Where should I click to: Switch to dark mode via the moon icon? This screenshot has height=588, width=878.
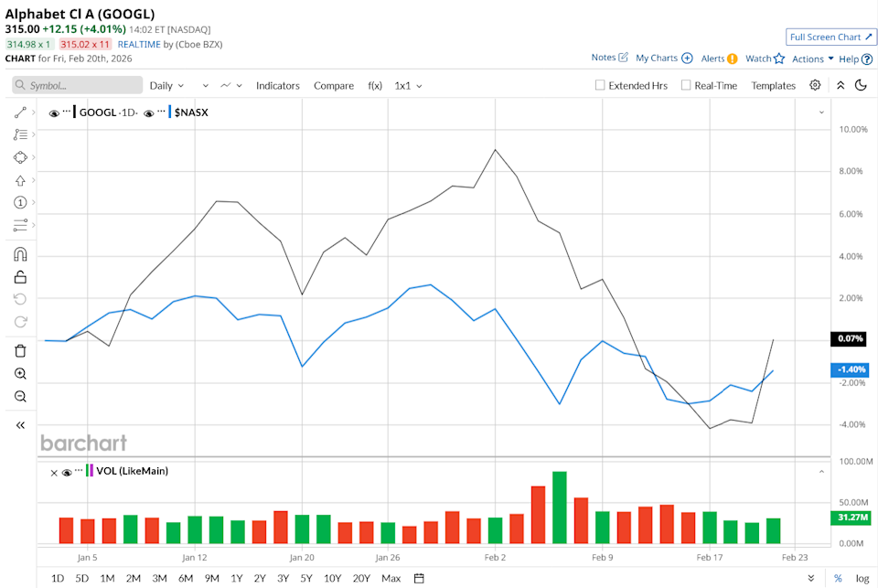[861, 85]
